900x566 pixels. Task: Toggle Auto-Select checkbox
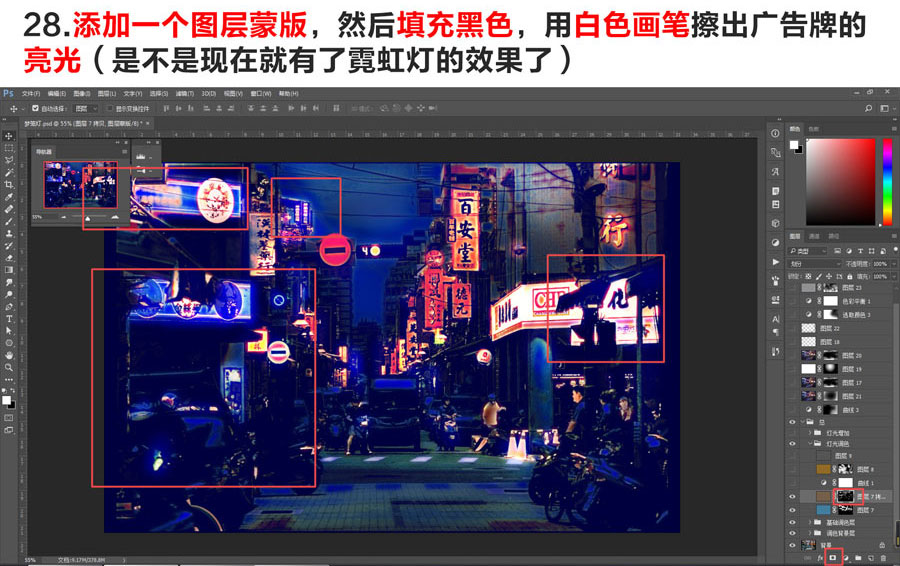(x=35, y=108)
